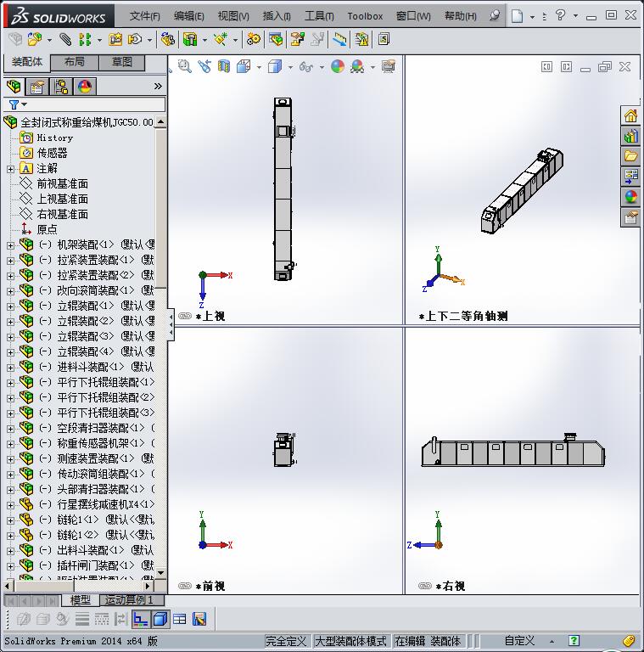The height and width of the screenshot is (652, 644).
Task: Select the Move Component tool
Action: (135, 40)
